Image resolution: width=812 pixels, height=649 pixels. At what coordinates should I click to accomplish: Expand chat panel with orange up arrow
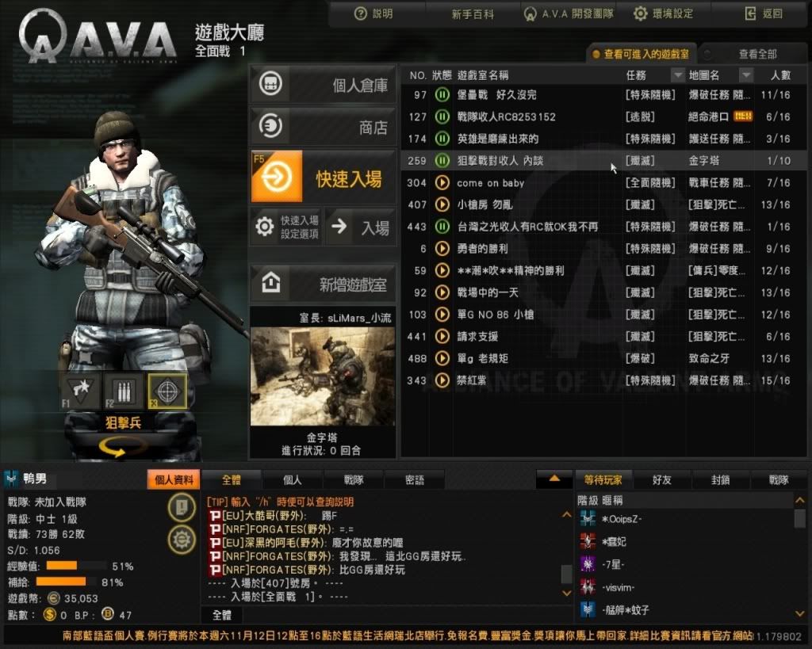coord(554,479)
